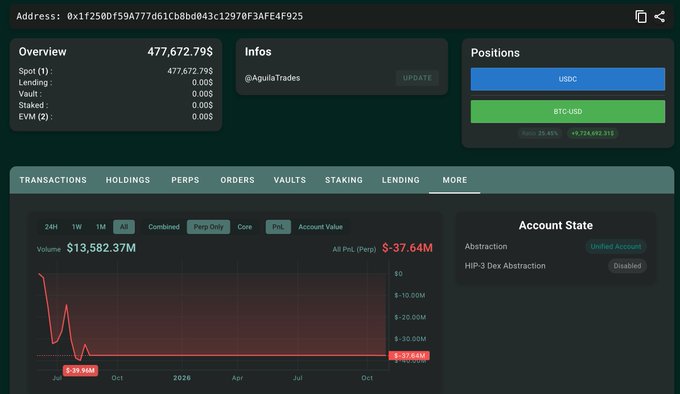This screenshot has height=394, width=680.
Task: Click the Volume value $13,582.37M
Action: coord(101,248)
